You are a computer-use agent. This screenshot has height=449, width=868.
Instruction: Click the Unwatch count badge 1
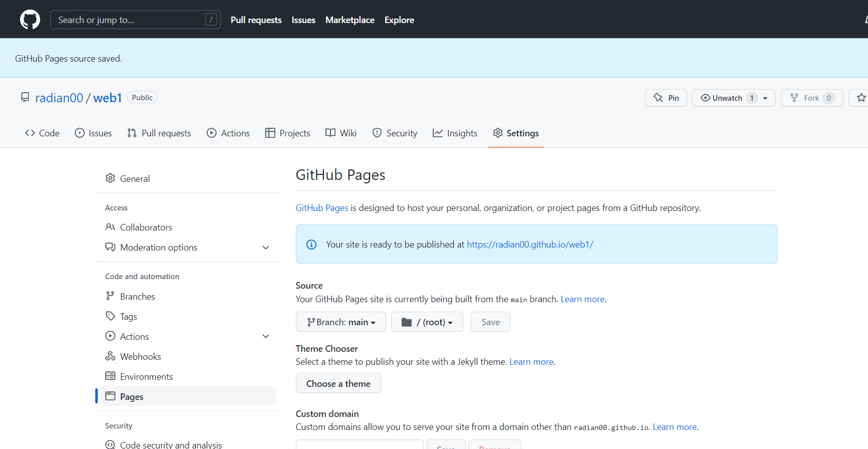pos(752,98)
